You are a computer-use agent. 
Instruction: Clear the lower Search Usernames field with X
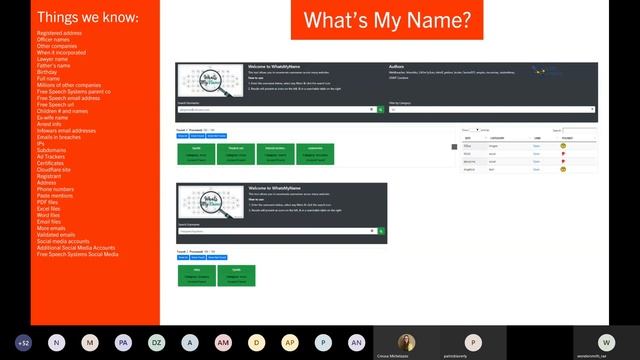coord(372,231)
